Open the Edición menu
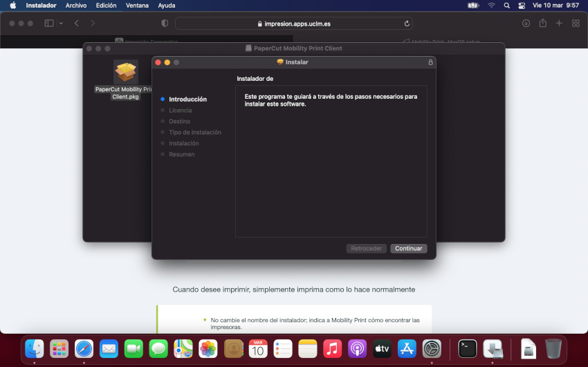The width and height of the screenshot is (588, 367). (106, 6)
